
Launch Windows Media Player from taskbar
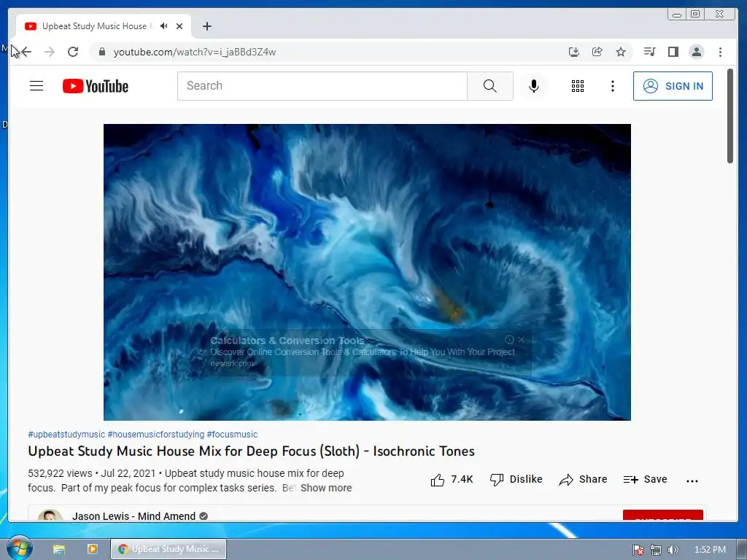(x=93, y=549)
